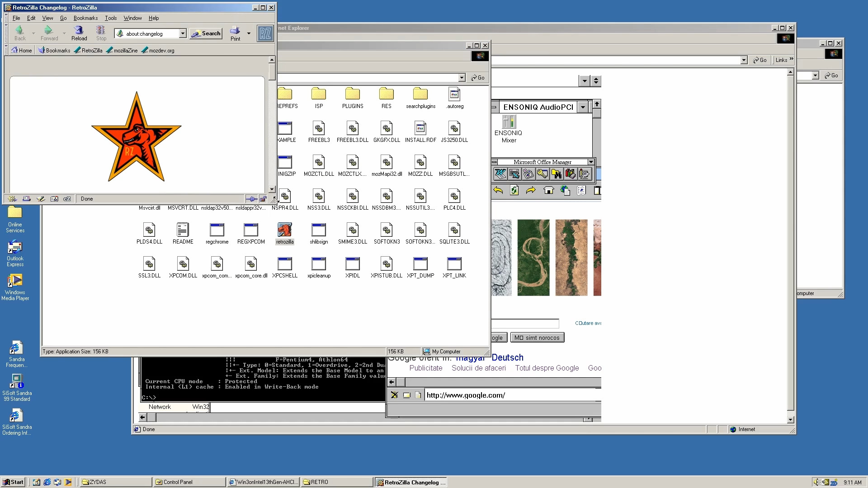Open Outlook Express desktop shortcut
This screenshot has height=488, width=868.
(15, 253)
